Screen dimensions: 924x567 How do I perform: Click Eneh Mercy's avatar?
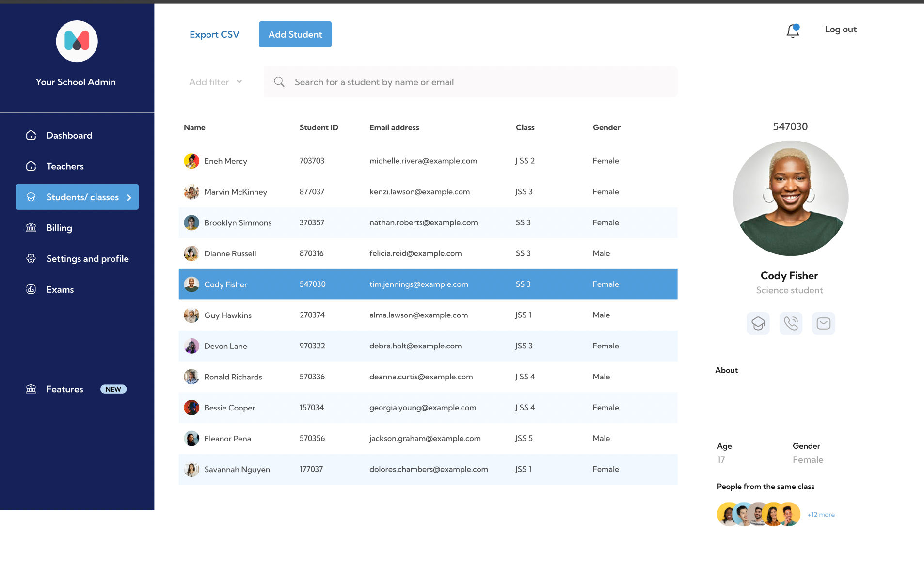pos(191,161)
